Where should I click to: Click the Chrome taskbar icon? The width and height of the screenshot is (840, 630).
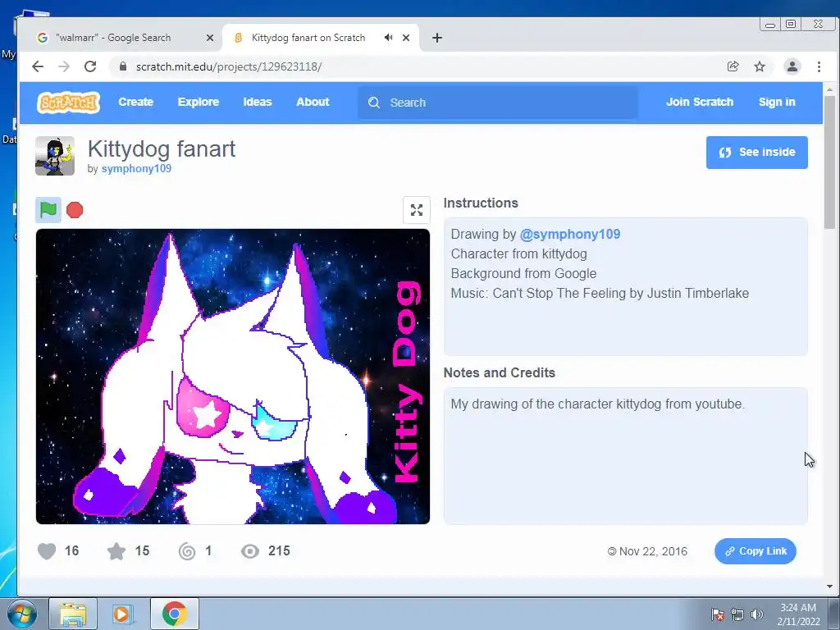coord(175,614)
